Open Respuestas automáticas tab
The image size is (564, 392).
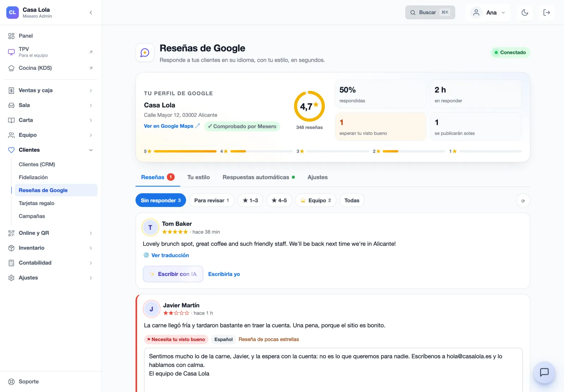pyautogui.click(x=259, y=177)
